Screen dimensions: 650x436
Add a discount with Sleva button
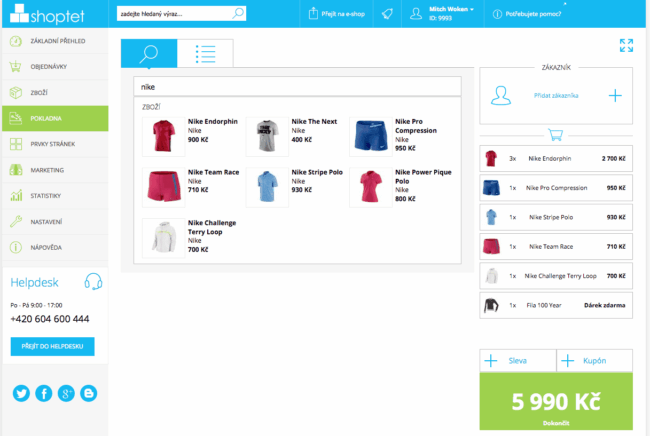518,361
